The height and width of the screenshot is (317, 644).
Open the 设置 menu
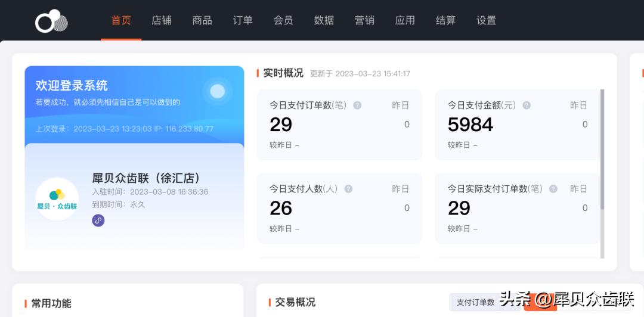click(x=487, y=20)
